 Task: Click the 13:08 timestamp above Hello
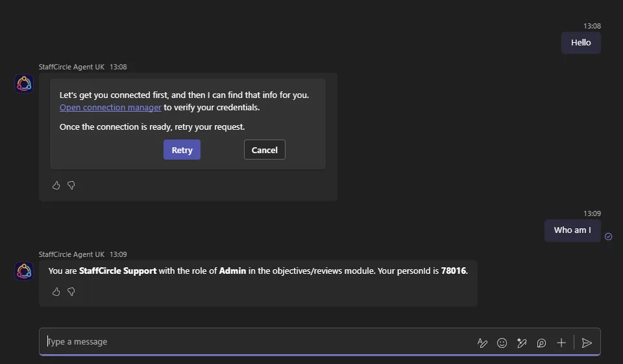point(592,26)
